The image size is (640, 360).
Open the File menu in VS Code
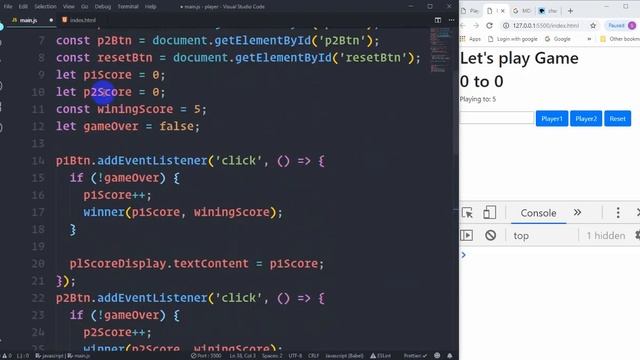coord(8,7)
